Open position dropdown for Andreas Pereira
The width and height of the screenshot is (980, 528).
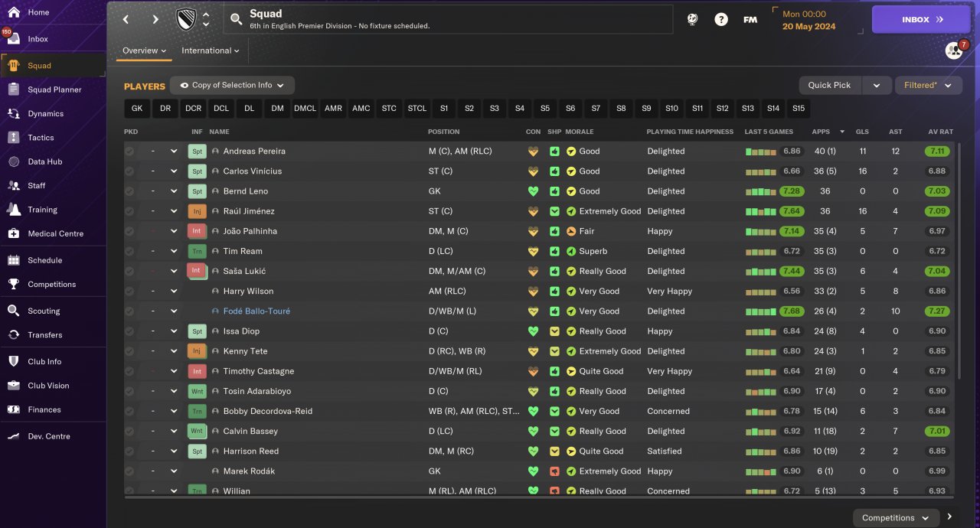(174, 152)
